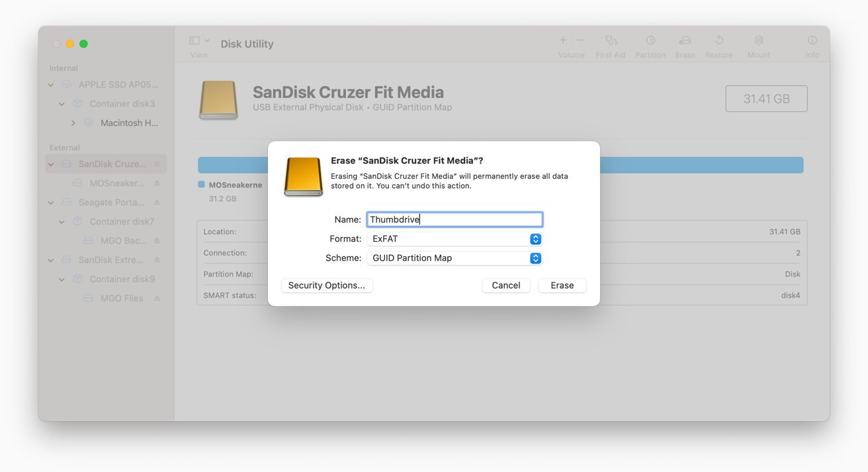Collapse Container disk3 in the sidebar
The height and width of the screenshot is (472, 868).
(x=62, y=103)
